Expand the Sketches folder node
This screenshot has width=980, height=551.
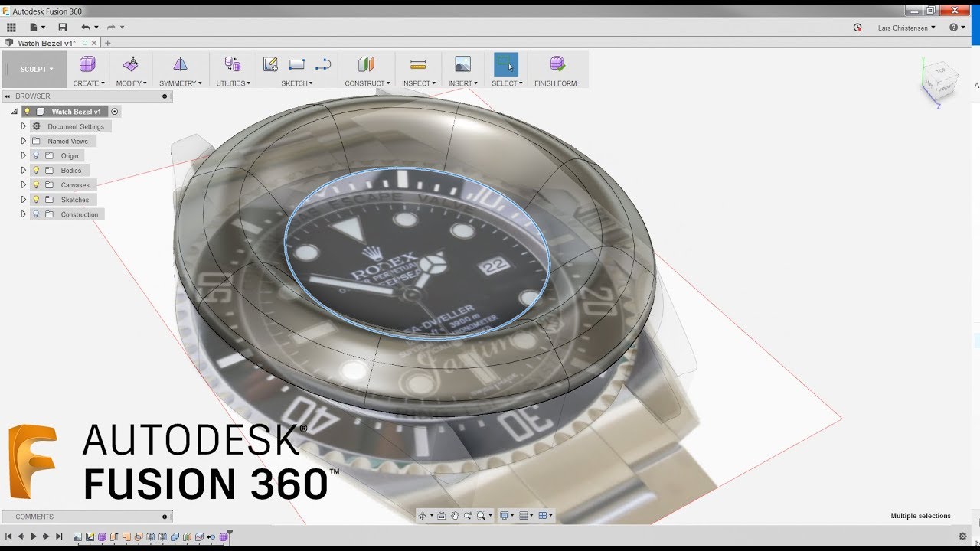click(24, 199)
